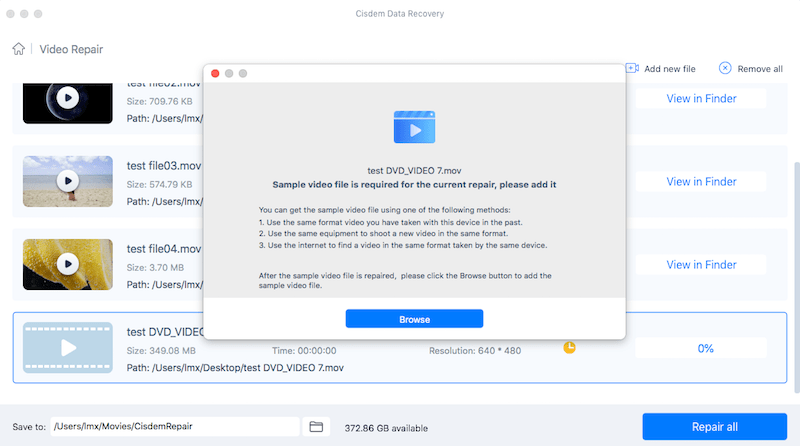800x446 pixels.
Task: Click the Add new file label
Action: (669, 69)
